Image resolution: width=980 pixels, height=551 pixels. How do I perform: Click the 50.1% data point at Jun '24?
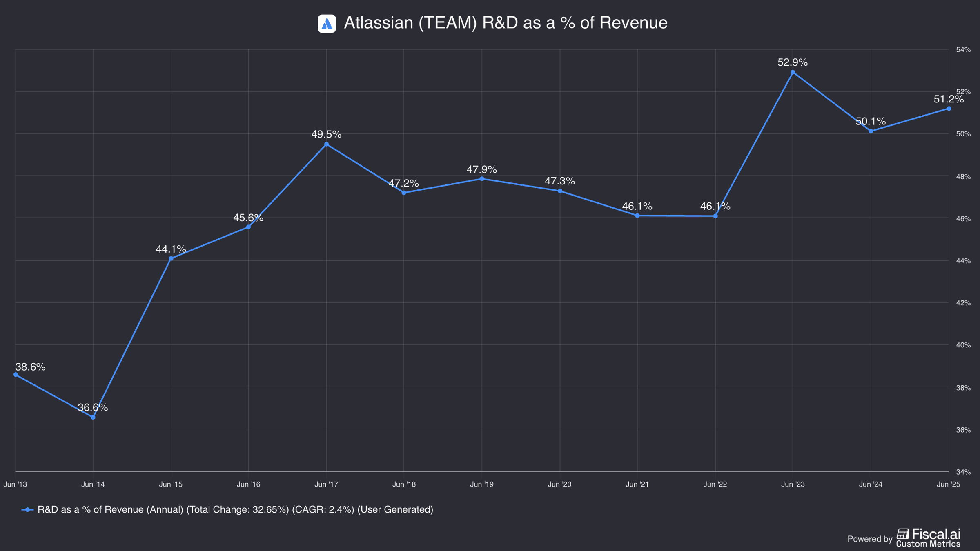click(871, 131)
